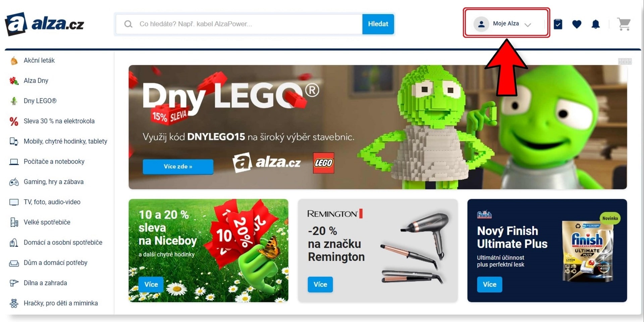Open TV, foto, audio-video category
The width and height of the screenshot is (644, 322).
point(52,202)
